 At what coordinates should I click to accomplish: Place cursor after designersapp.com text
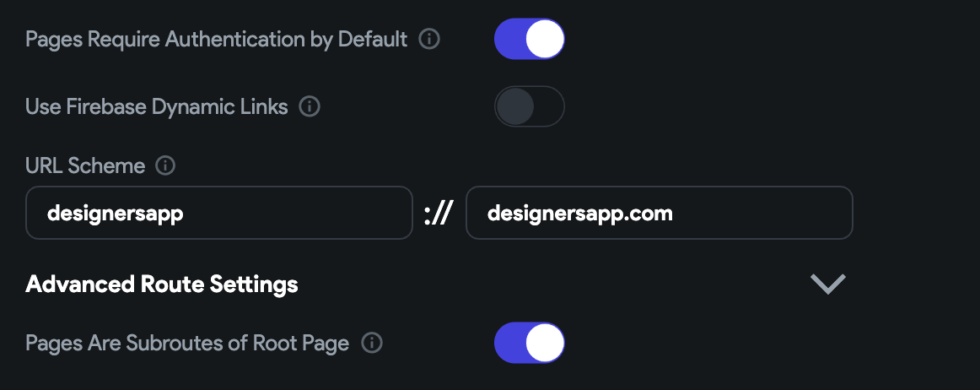tap(675, 214)
